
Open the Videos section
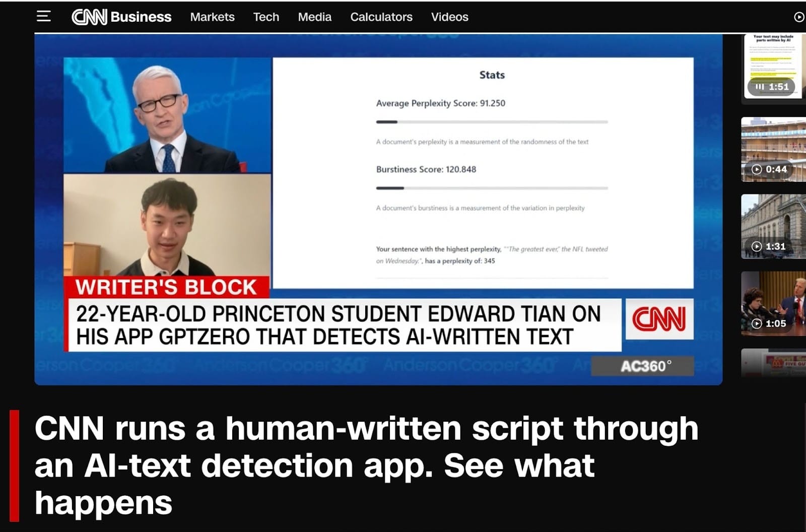449,17
